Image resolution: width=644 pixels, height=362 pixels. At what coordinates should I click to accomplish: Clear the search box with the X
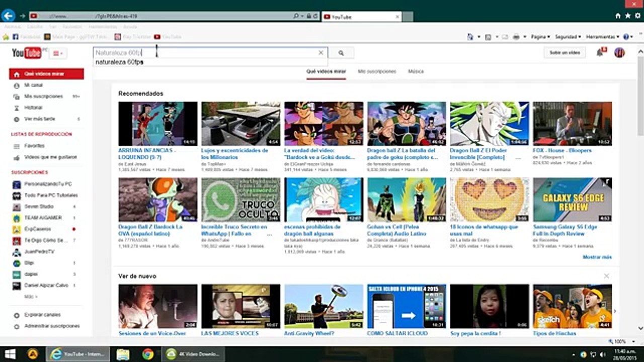pos(320,53)
